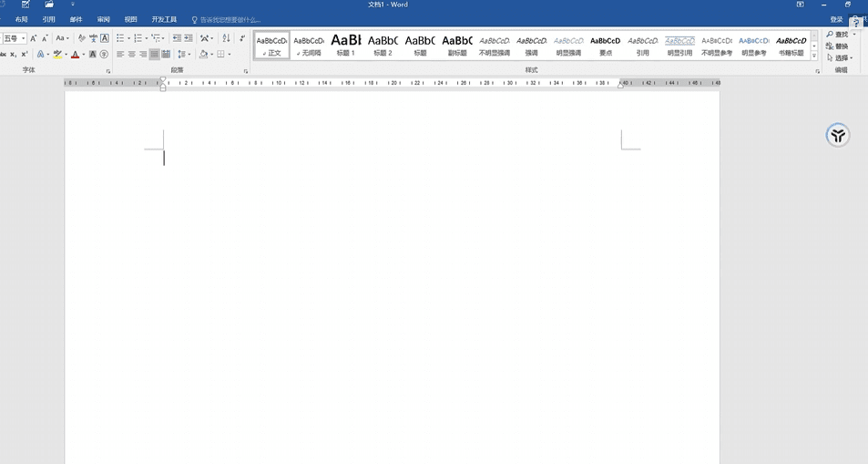Image resolution: width=868 pixels, height=464 pixels.
Task: Open the font size dropdown
Action: click(x=23, y=38)
